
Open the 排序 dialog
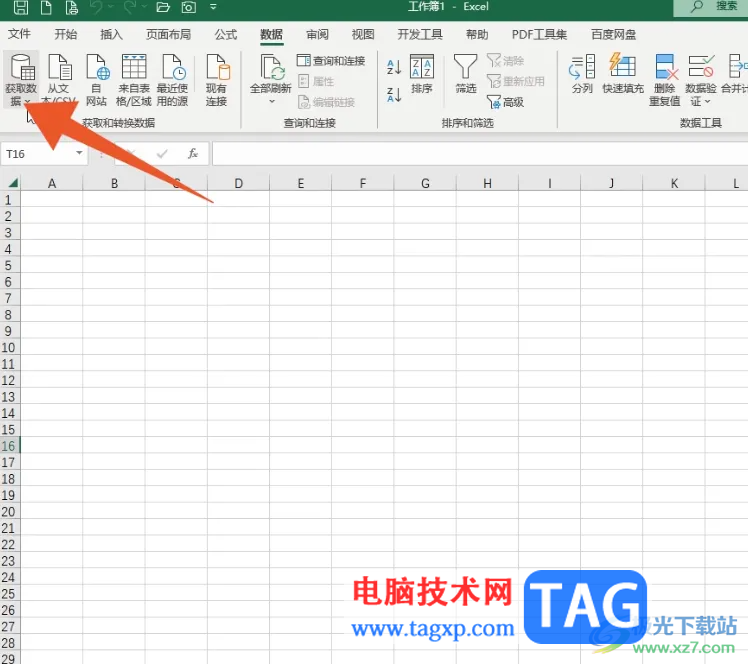tap(422, 74)
